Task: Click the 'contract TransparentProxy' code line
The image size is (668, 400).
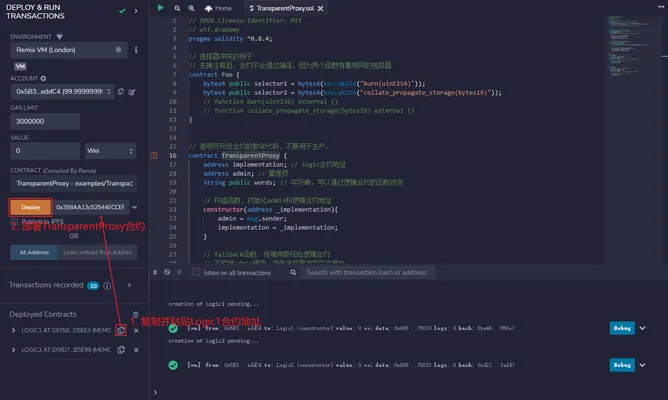Action: (x=238, y=155)
